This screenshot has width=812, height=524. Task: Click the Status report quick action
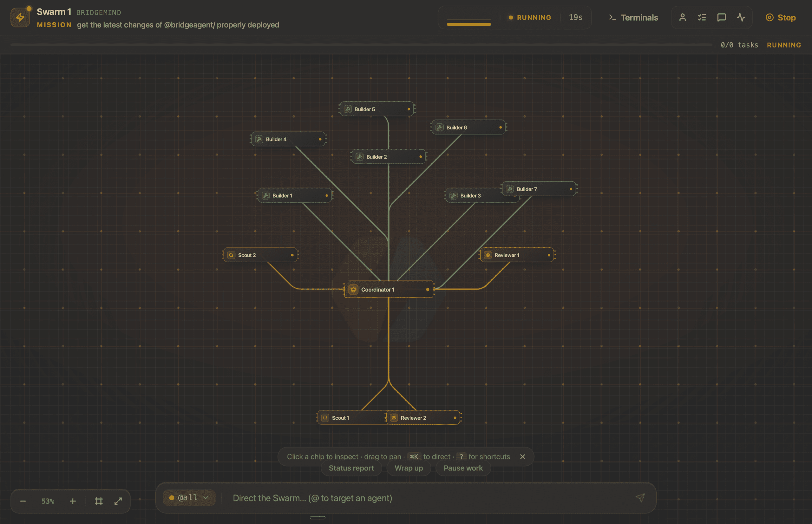(351, 468)
